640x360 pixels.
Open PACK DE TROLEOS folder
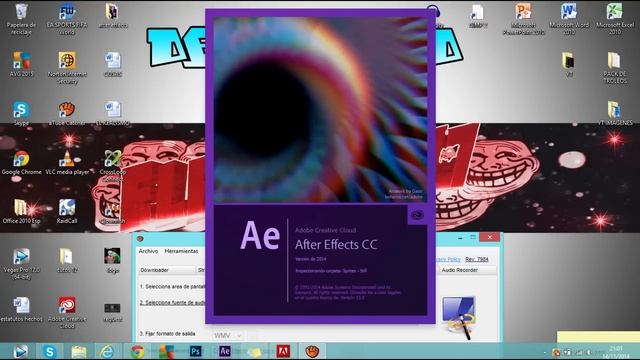[615, 68]
